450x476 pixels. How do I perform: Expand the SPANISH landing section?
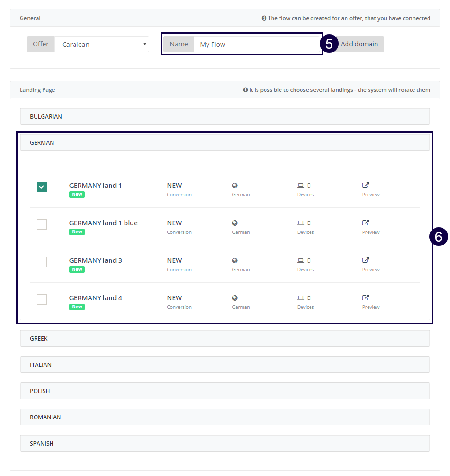225,443
